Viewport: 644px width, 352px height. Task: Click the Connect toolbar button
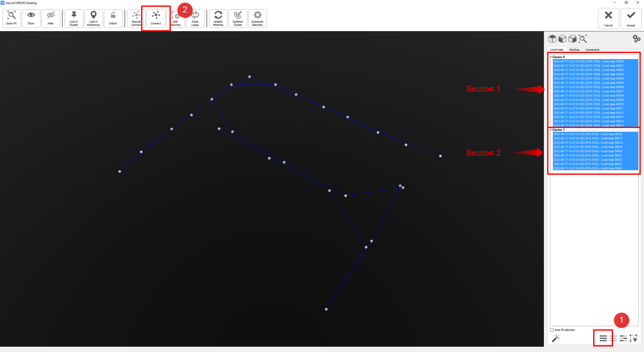[x=156, y=18]
